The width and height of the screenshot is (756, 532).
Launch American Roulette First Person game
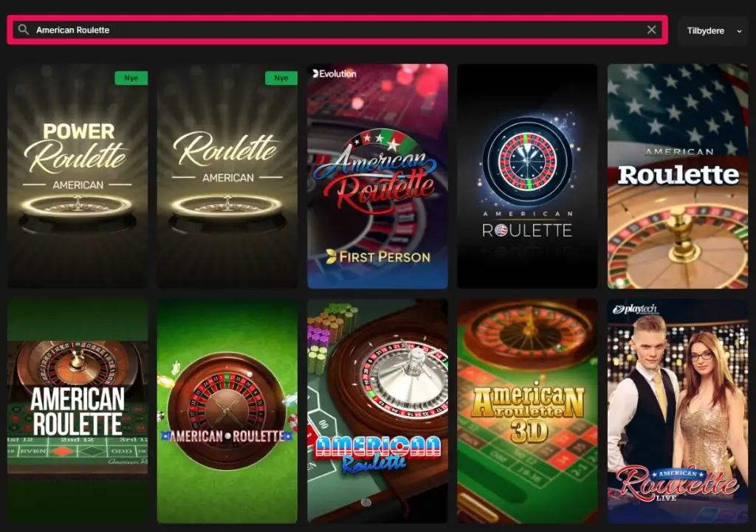377,176
